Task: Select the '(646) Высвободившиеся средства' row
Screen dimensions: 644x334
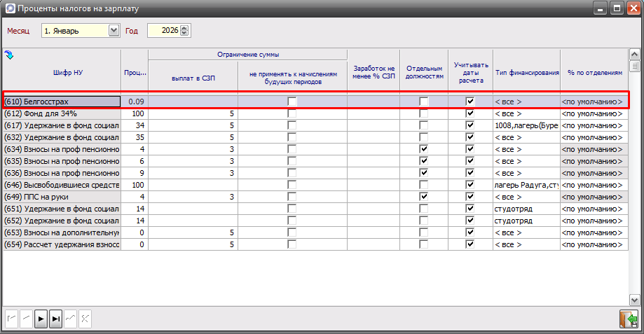Action: point(62,185)
